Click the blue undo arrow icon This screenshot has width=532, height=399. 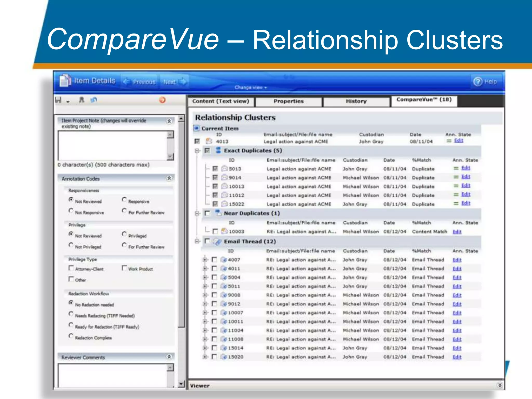click(x=94, y=100)
